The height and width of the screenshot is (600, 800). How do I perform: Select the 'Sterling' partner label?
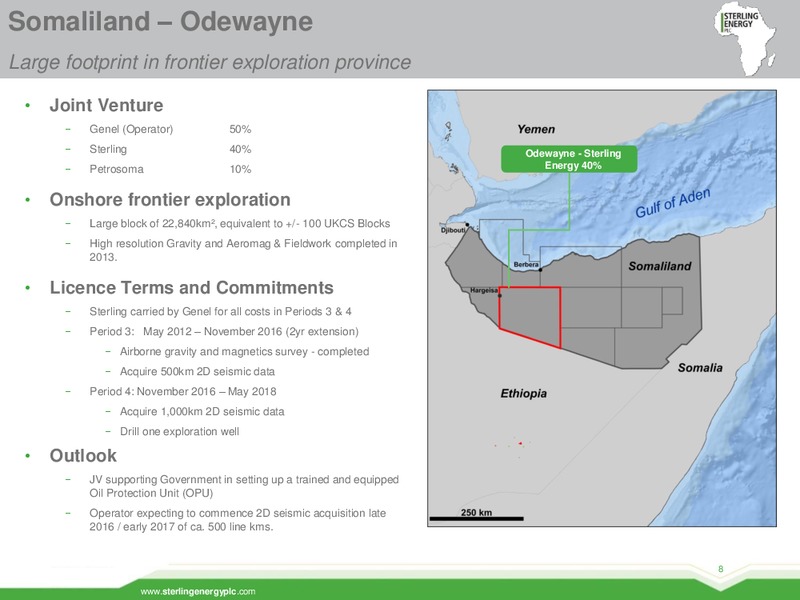click(x=108, y=149)
